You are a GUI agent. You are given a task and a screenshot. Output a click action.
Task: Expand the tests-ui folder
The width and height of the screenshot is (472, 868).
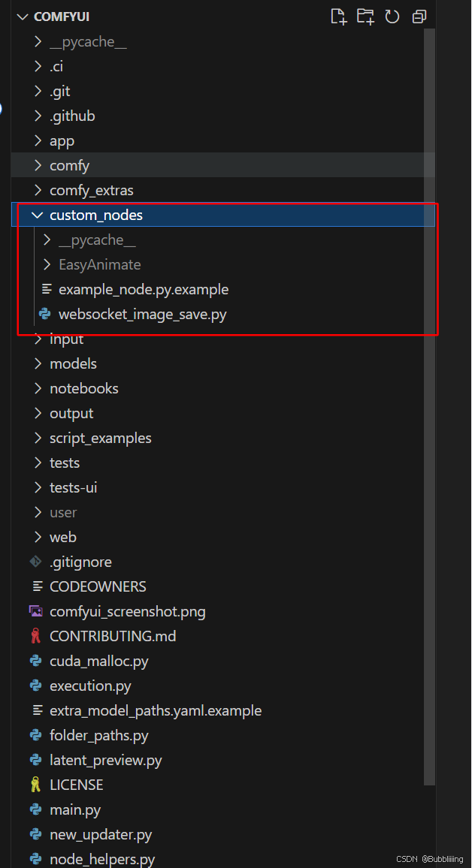[38, 487]
